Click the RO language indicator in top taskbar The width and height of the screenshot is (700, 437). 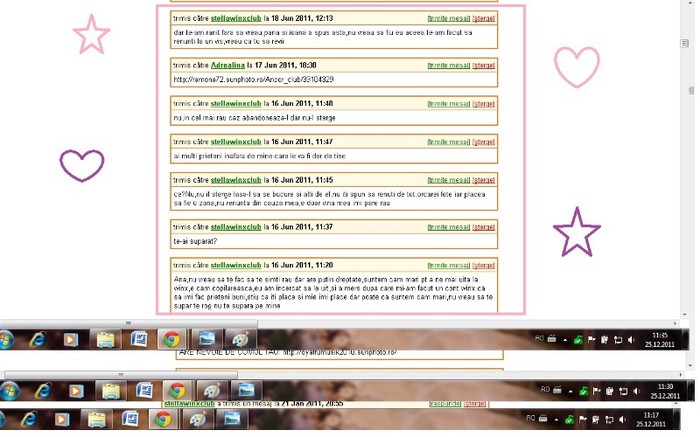(540, 338)
